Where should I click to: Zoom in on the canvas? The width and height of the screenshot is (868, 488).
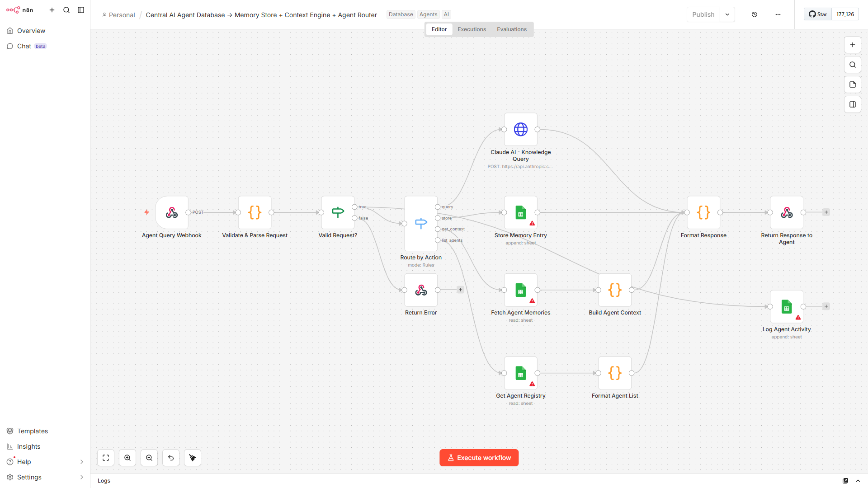[127, 457]
